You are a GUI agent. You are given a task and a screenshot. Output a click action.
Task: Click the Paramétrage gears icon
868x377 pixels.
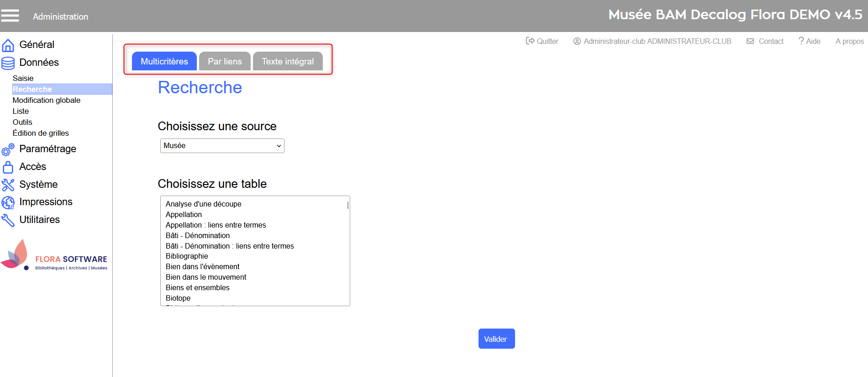(x=8, y=149)
